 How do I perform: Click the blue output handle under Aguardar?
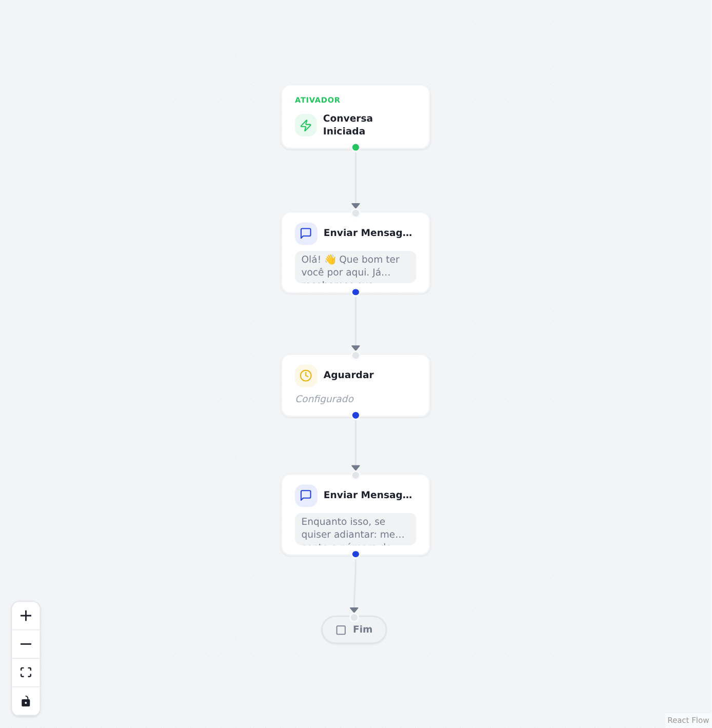(x=355, y=416)
